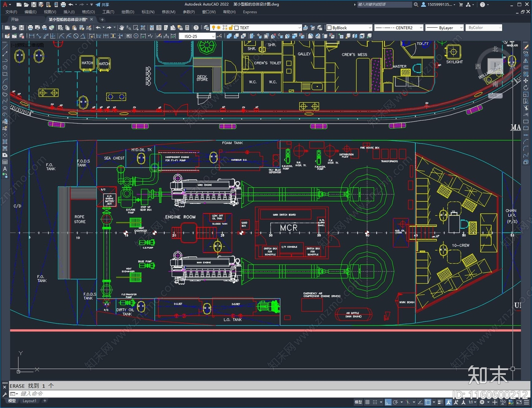Select the Aligned dimension tool
The width and height of the screenshot is (532, 408).
(x=39, y=36)
